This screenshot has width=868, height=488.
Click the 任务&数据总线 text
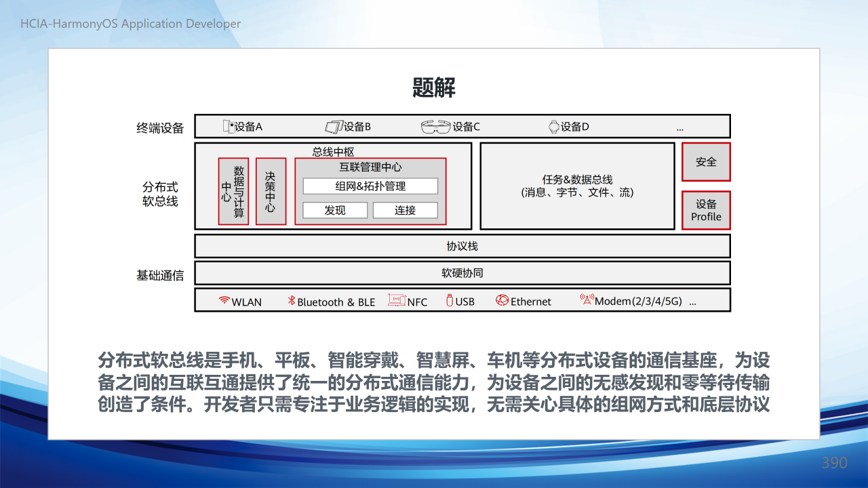click(578, 180)
